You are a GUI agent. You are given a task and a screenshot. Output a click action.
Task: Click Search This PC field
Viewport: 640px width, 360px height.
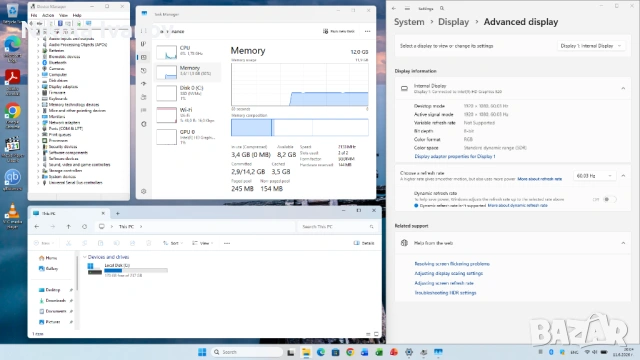pos(337,227)
